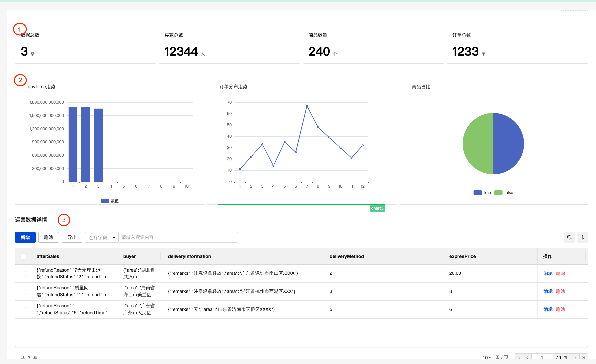Viewport: 596px width, 364px height.
Task: Click bar 1 in payTime chart
Action: pyautogui.click(x=73, y=144)
